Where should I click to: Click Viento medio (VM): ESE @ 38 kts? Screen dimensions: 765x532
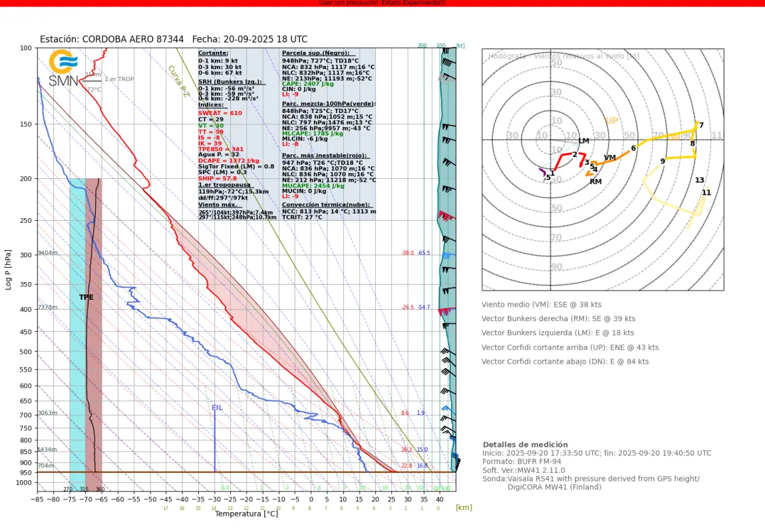click(541, 305)
